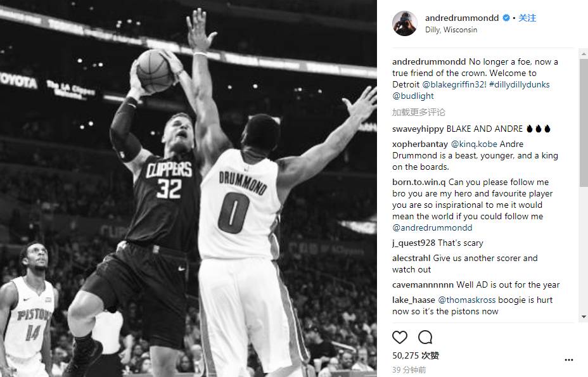Viewport: 588px width, 377px height.
Task: Open the basketball game photo
Action: (188, 188)
